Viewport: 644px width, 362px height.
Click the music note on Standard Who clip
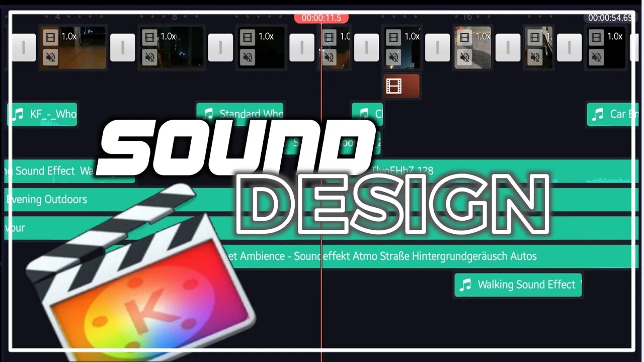coord(207,114)
